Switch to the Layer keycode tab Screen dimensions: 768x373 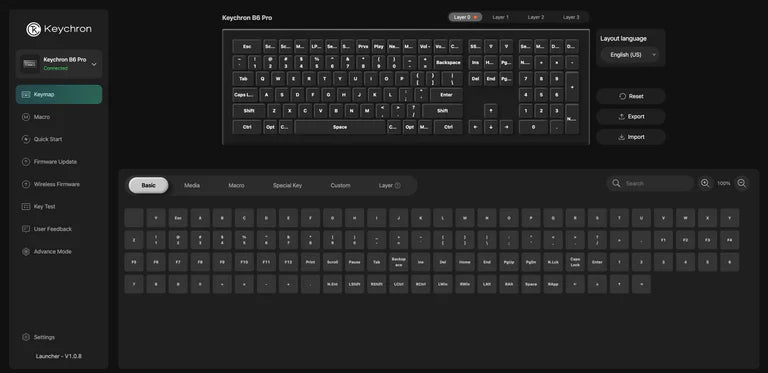pos(389,186)
